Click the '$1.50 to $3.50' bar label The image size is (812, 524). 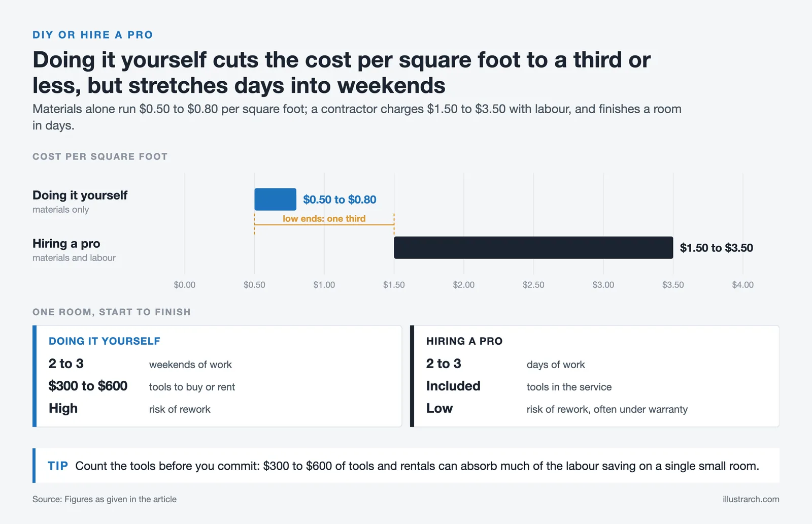coord(716,248)
